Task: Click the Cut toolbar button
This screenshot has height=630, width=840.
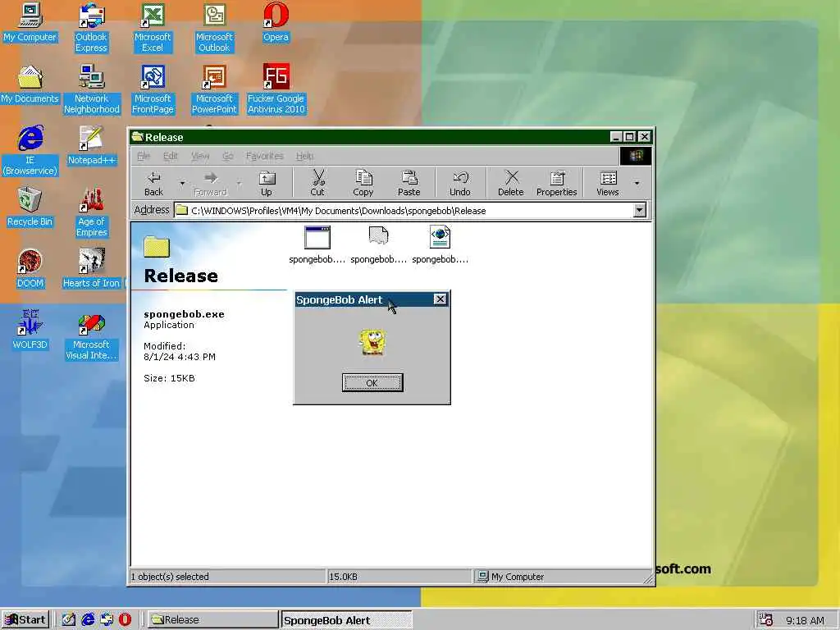Action: 317,183
